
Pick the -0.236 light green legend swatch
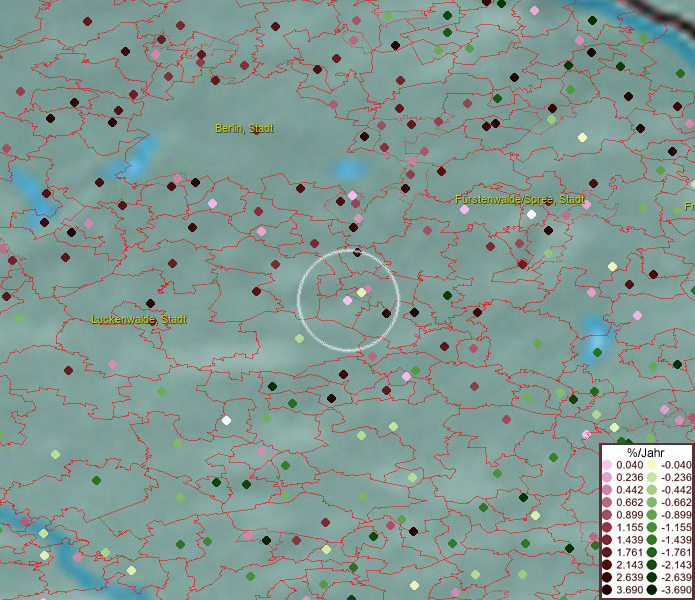point(652,477)
